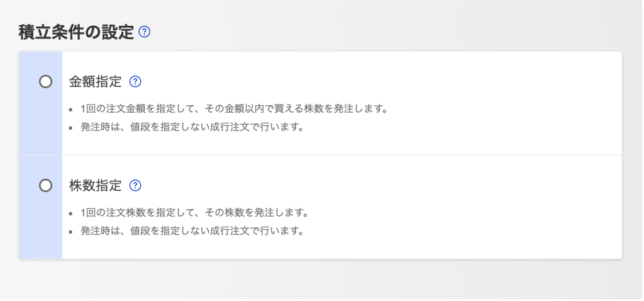
Task: Click the 1回の注文金額を指定して description line
Action: [233, 109]
